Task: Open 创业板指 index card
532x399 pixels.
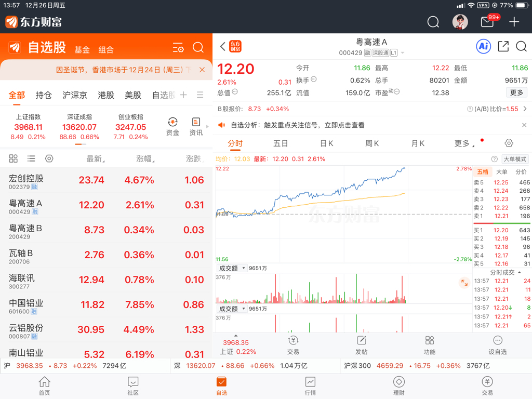Action: tap(130, 127)
